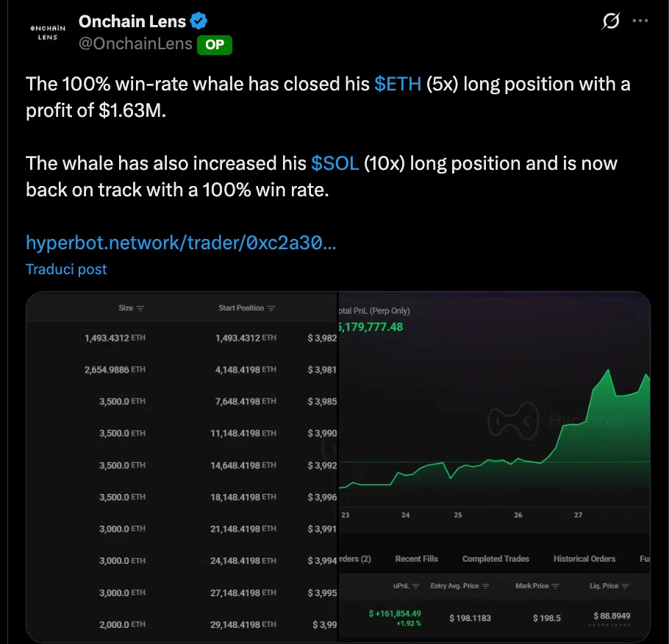Expand the Start Position filter dropdown
The width and height of the screenshot is (669, 644).
pos(271,308)
